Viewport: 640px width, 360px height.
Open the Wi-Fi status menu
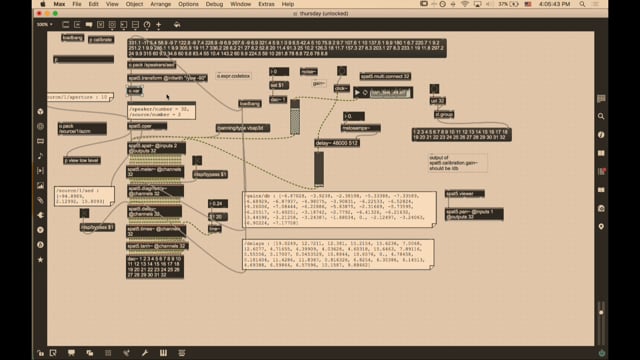pos(464,4)
